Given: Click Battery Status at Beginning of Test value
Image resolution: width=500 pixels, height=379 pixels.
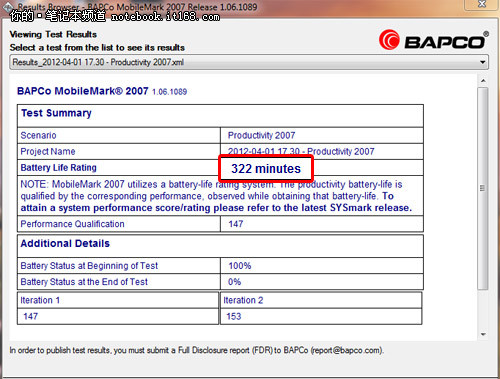Looking at the screenshot, I should pos(240,266).
